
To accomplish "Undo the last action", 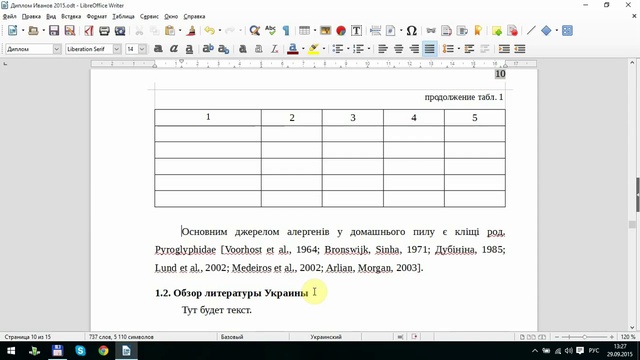I will pyautogui.click(x=210, y=31).
